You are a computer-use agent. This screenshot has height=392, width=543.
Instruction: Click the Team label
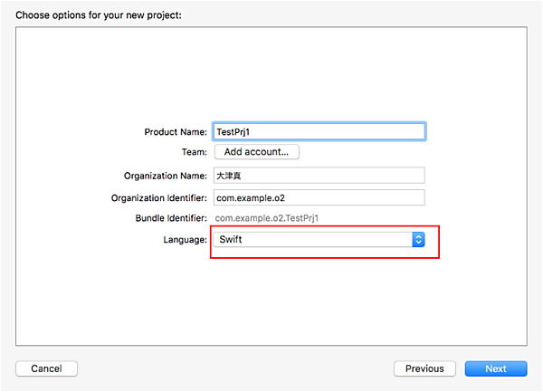click(194, 153)
